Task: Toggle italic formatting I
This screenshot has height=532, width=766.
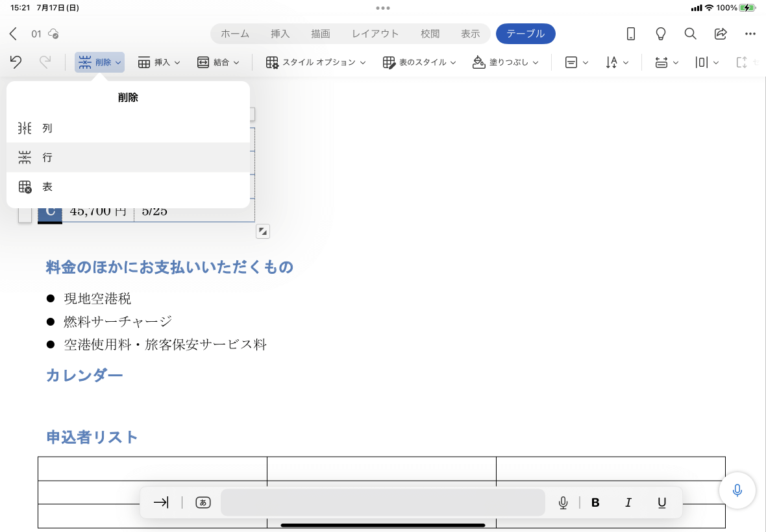Action: click(628, 502)
